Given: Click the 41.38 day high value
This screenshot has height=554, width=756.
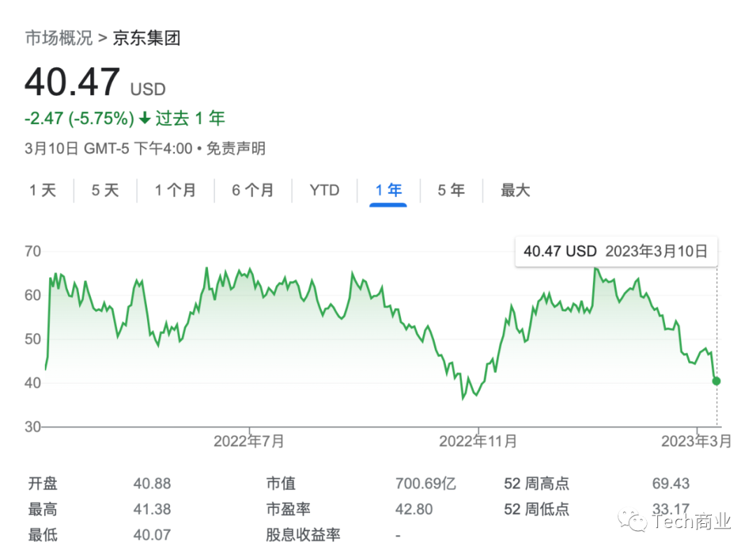Looking at the screenshot, I should 152,509.
